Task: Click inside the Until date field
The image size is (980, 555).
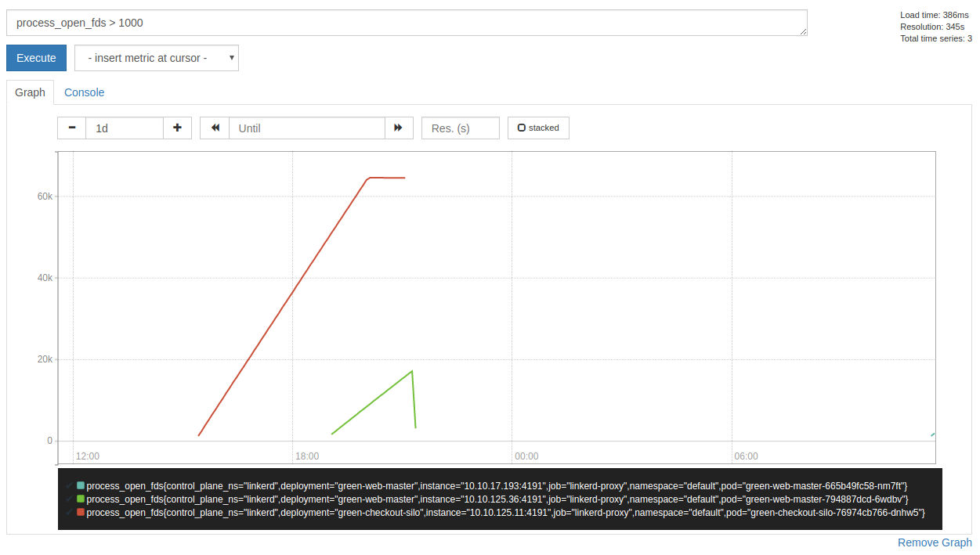Action: point(307,128)
